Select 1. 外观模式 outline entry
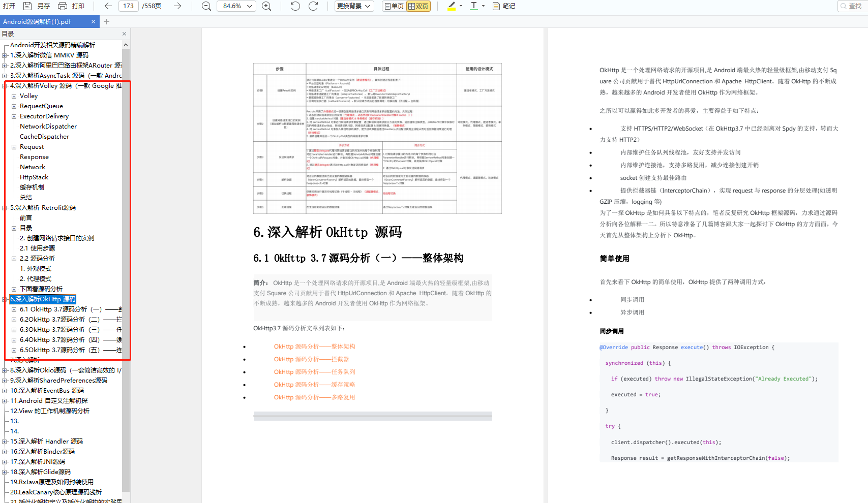The image size is (868, 503). (x=36, y=269)
